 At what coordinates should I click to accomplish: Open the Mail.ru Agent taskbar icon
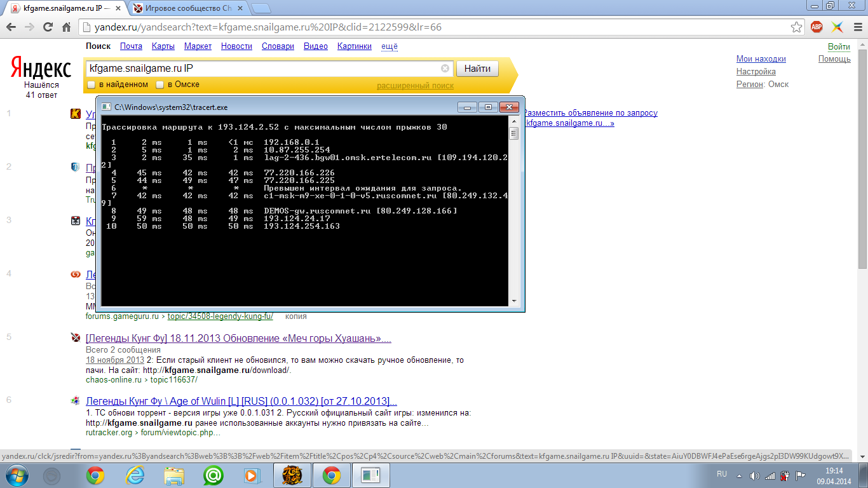[x=213, y=475]
